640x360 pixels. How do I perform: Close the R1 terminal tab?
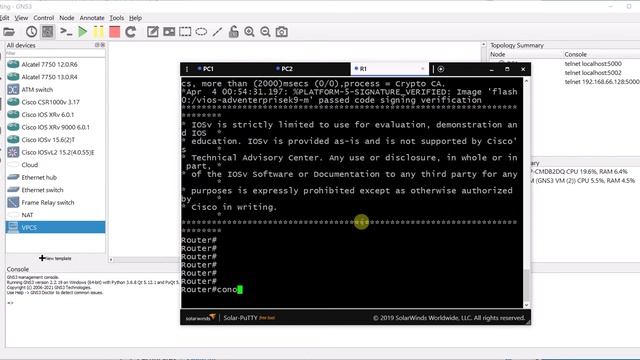coord(422,69)
